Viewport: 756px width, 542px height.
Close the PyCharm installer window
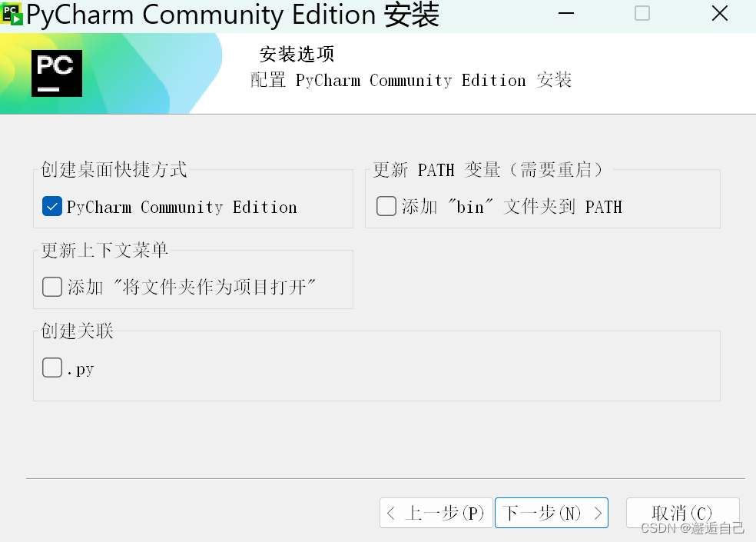pyautogui.click(x=719, y=14)
